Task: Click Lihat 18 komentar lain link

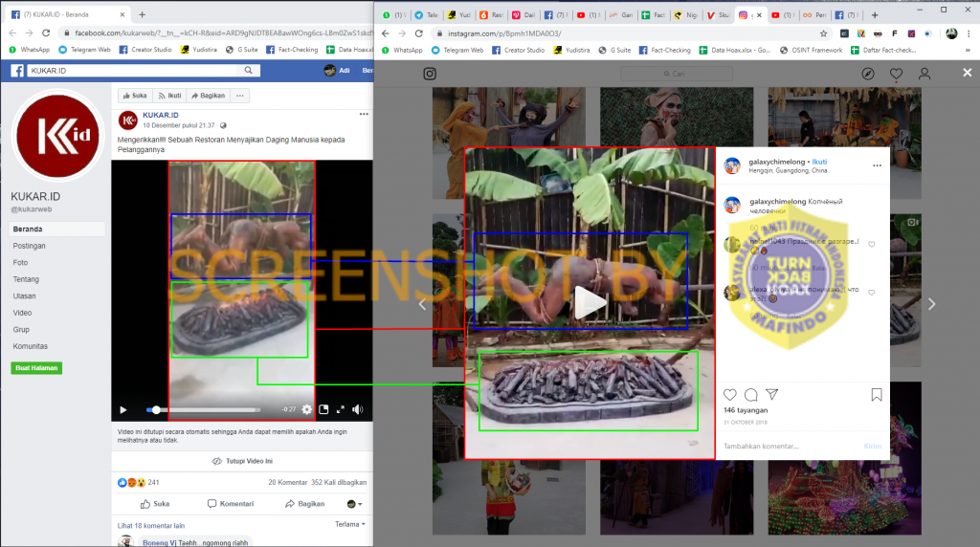Action: (x=151, y=526)
